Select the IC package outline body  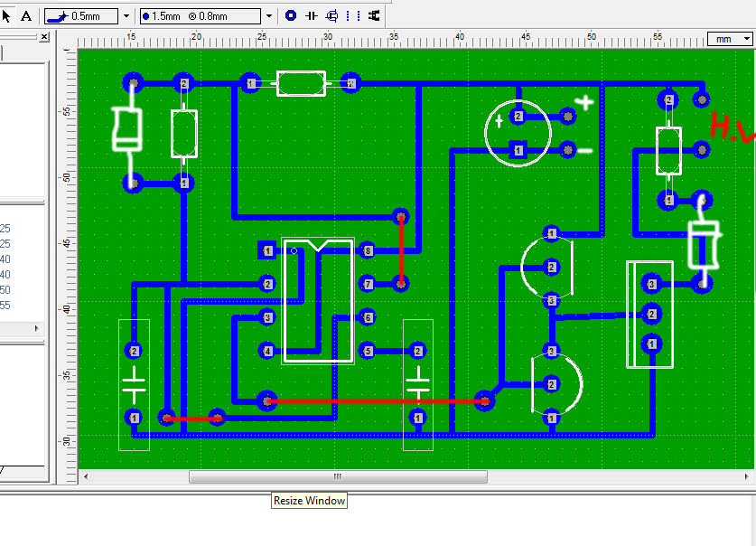coord(318,300)
